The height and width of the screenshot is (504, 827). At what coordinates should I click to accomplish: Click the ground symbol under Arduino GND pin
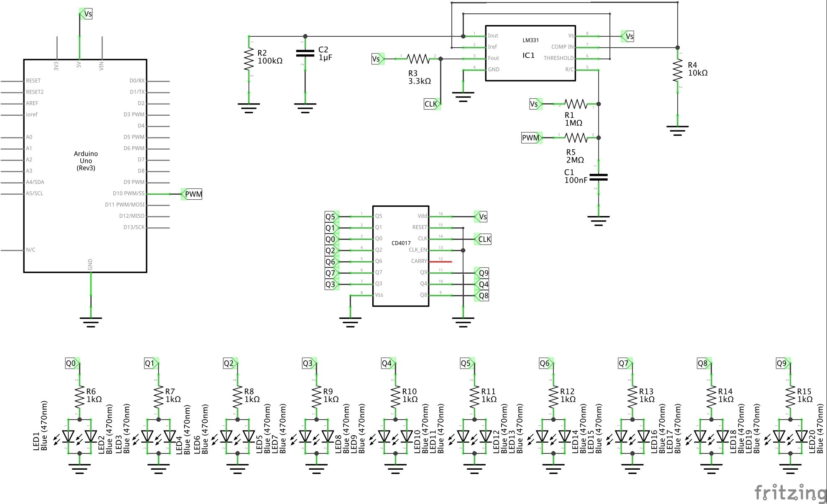[91, 322]
